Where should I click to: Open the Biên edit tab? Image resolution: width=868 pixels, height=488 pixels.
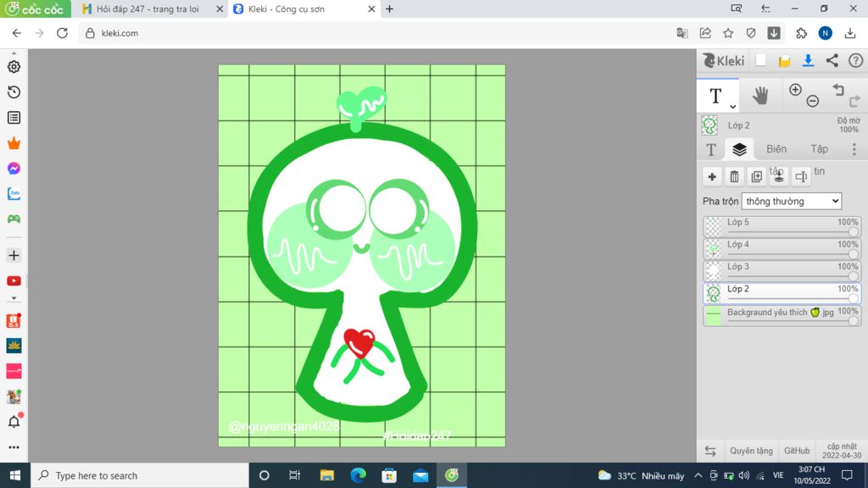click(x=776, y=149)
